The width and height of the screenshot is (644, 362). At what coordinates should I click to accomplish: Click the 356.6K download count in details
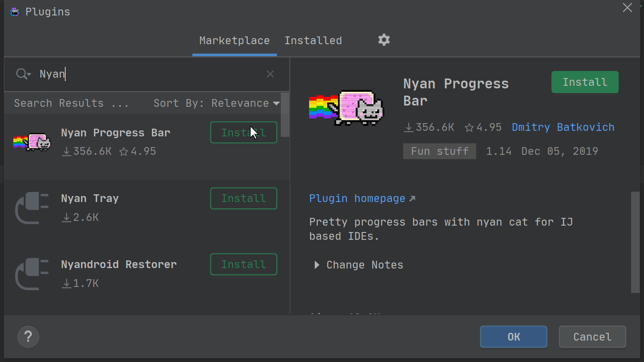[x=429, y=127]
